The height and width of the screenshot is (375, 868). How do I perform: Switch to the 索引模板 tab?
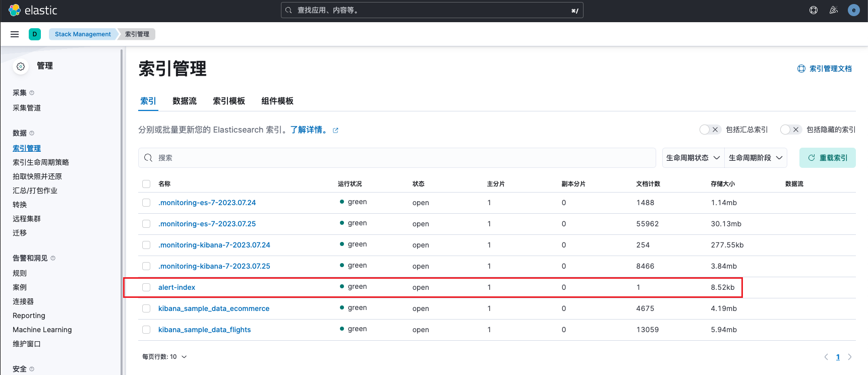pos(229,101)
